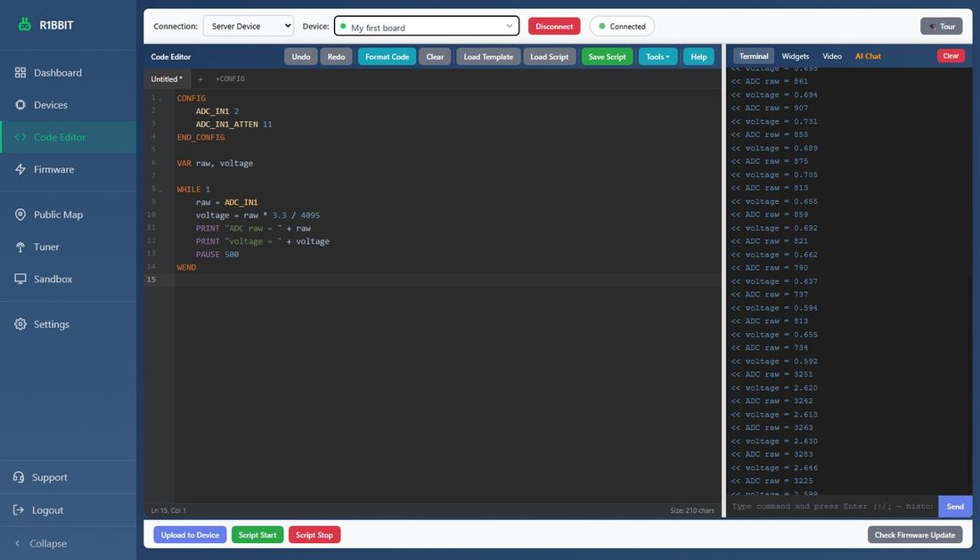
Task: Click the Disconnect button
Action: (554, 26)
